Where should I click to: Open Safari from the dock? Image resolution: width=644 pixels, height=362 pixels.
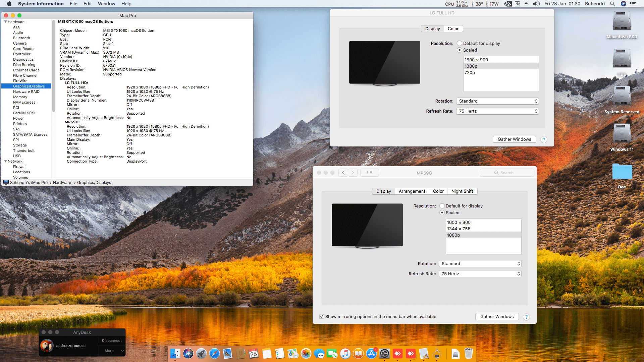[x=214, y=353]
